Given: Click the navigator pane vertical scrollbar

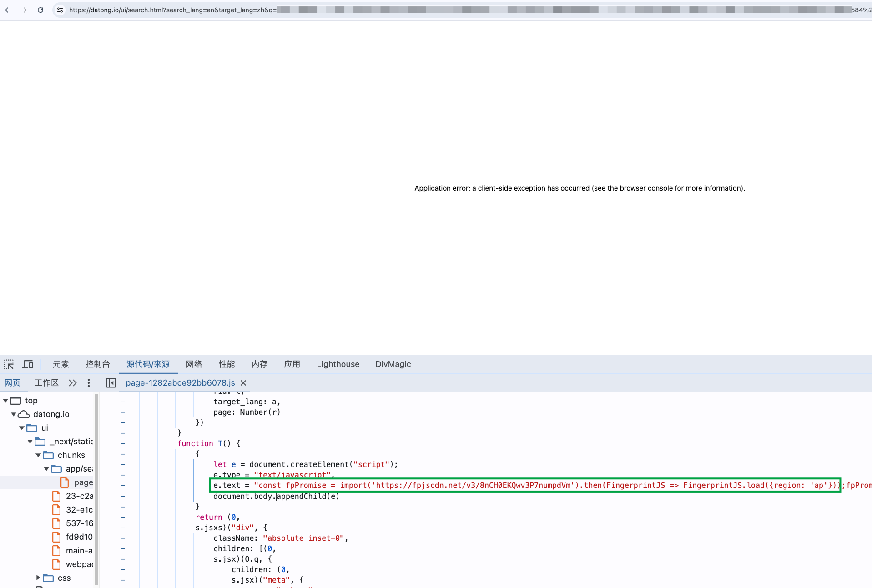Looking at the screenshot, I should tap(96, 489).
